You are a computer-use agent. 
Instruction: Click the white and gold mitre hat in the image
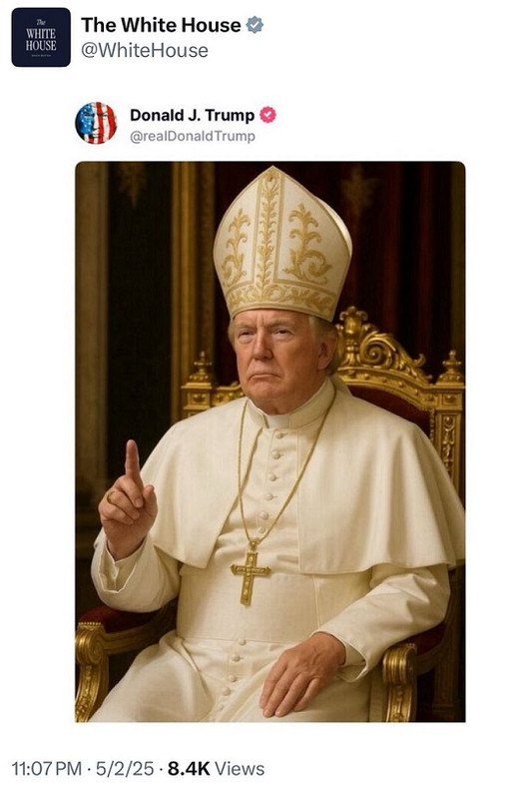click(282, 245)
